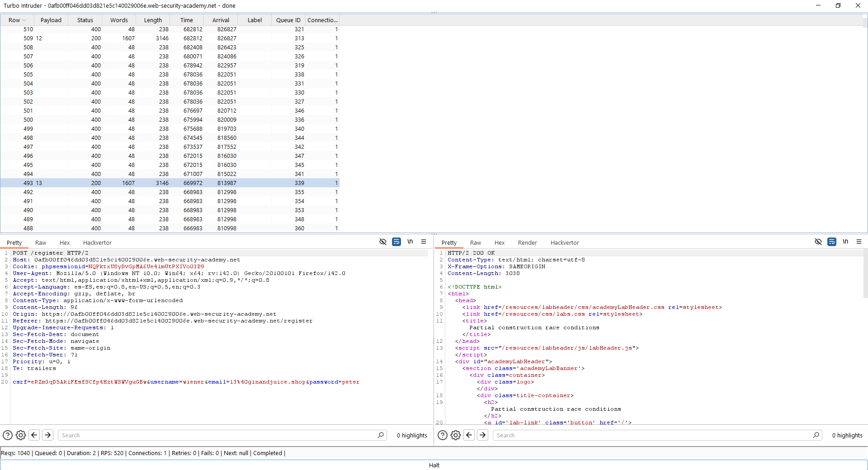This screenshot has height=470, width=868.
Task: Open response panel help icon
Action: point(443,435)
